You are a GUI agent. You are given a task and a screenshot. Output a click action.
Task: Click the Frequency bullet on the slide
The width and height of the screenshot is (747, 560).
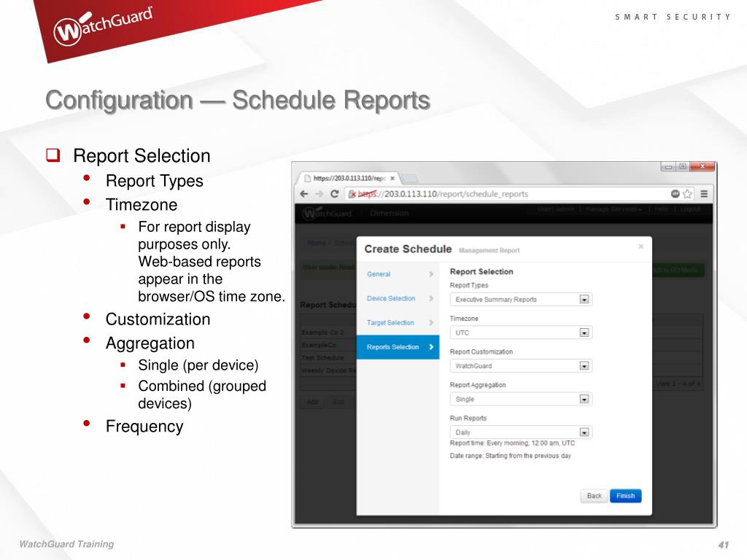144,426
